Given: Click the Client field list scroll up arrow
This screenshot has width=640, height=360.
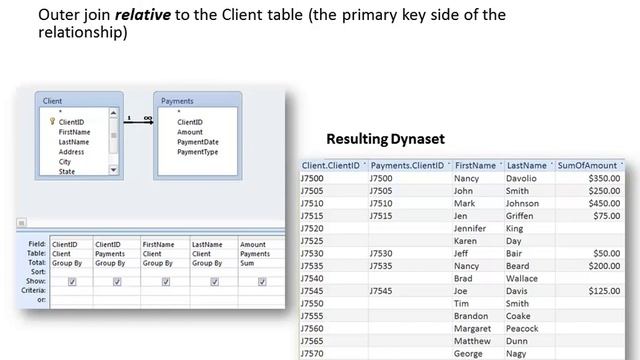Looking at the screenshot, I should pyautogui.click(x=113, y=113).
